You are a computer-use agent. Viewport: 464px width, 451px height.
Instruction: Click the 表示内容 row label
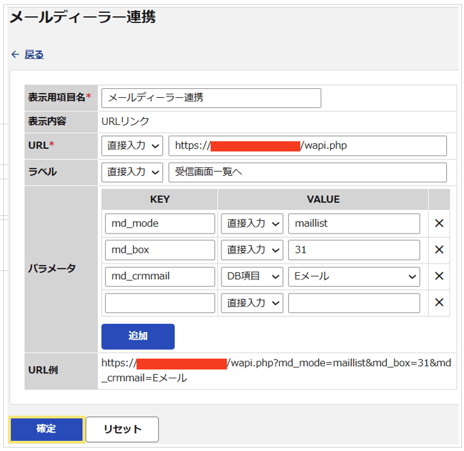pos(47,121)
